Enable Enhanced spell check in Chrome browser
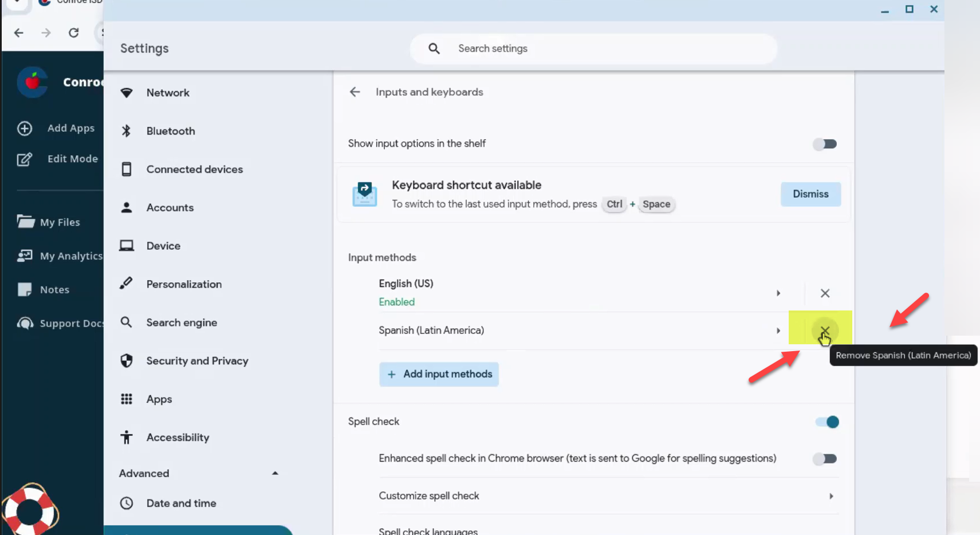This screenshot has height=535, width=980. tap(825, 459)
